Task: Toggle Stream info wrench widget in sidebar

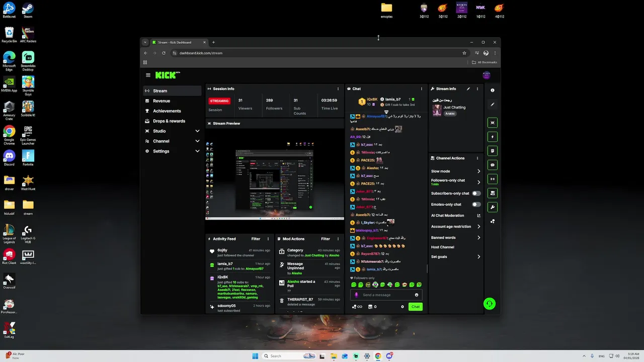Action: click(493, 207)
